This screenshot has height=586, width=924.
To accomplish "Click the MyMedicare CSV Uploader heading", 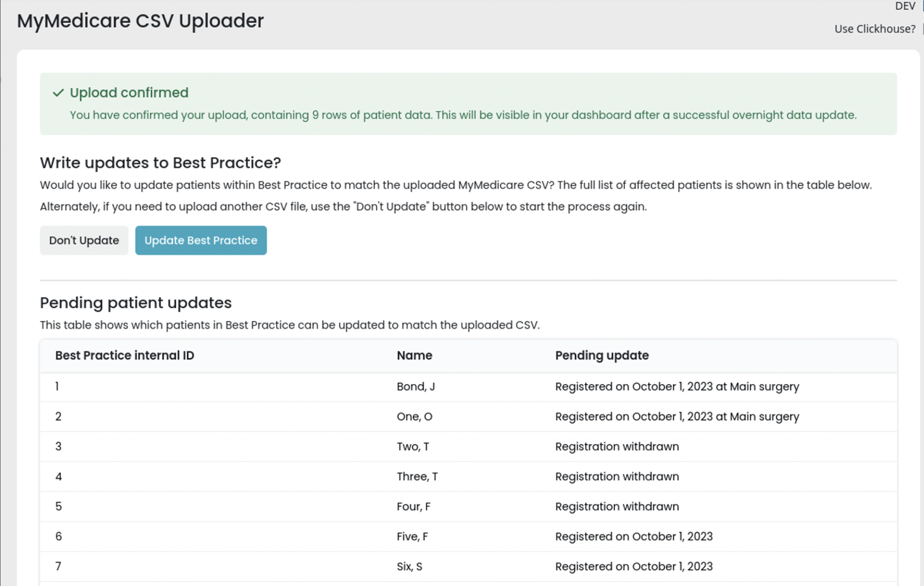I will coord(140,21).
